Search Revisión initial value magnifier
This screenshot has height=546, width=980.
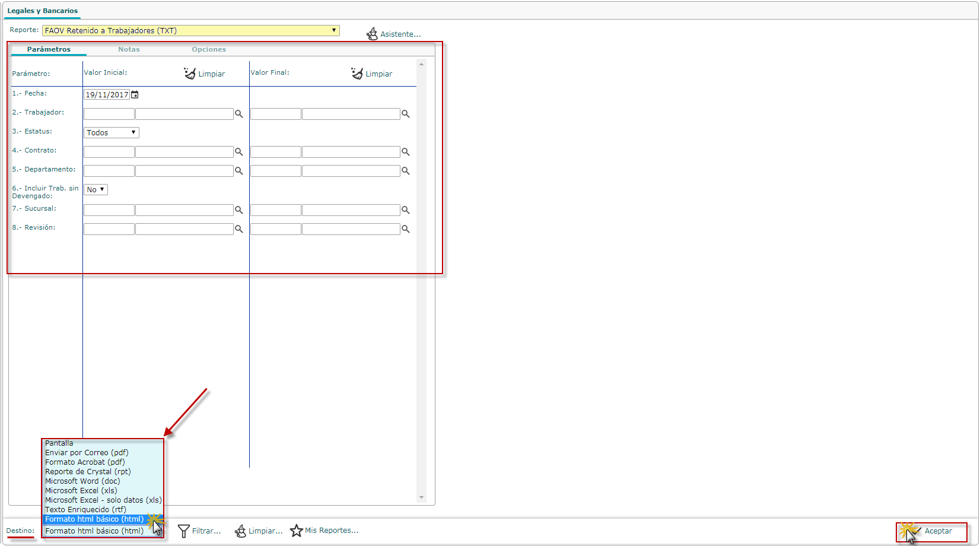point(239,229)
